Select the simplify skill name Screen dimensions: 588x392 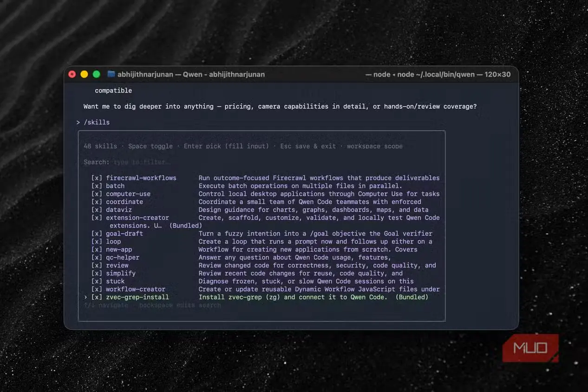click(121, 273)
